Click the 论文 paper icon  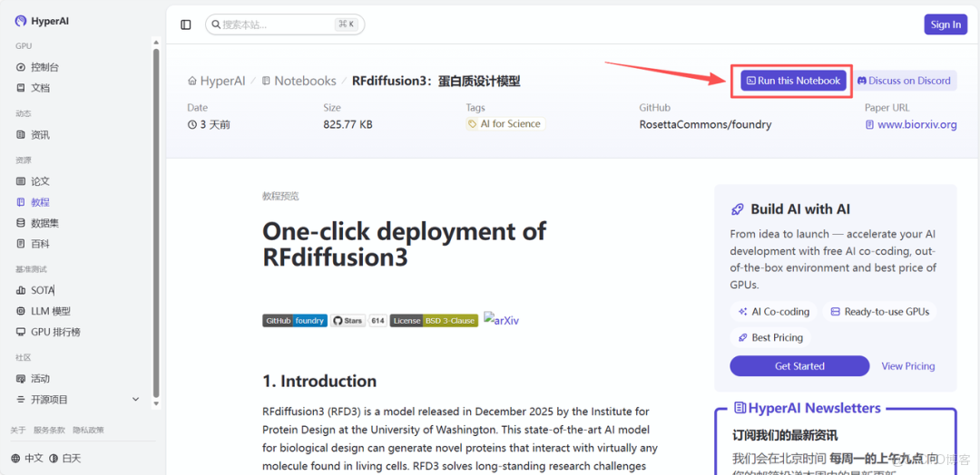tap(21, 181)
